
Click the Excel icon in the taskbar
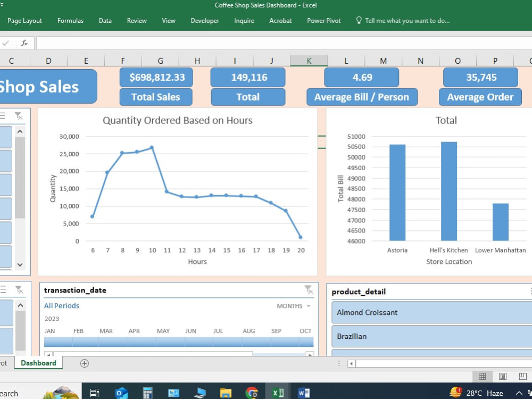point(278,393)
